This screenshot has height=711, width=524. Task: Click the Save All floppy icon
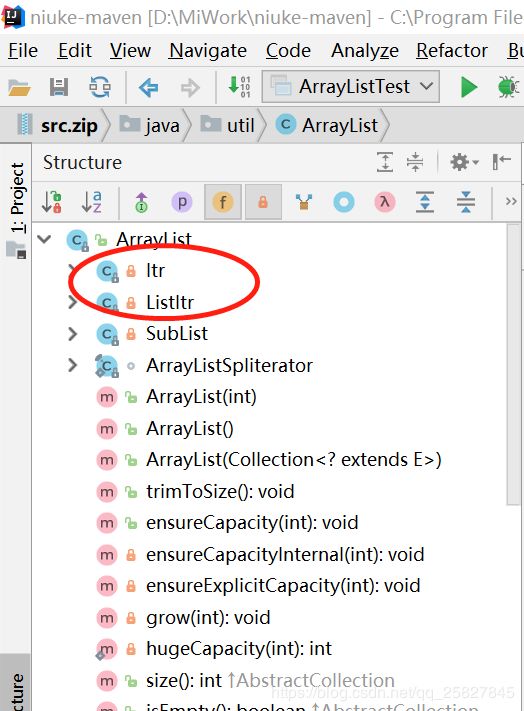[x=58, y=87]
